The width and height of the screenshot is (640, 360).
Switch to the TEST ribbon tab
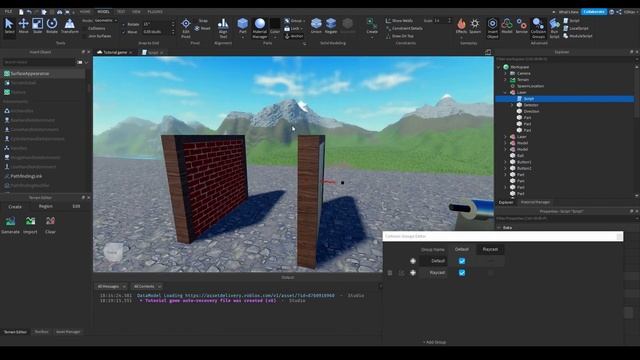point(121,12)
